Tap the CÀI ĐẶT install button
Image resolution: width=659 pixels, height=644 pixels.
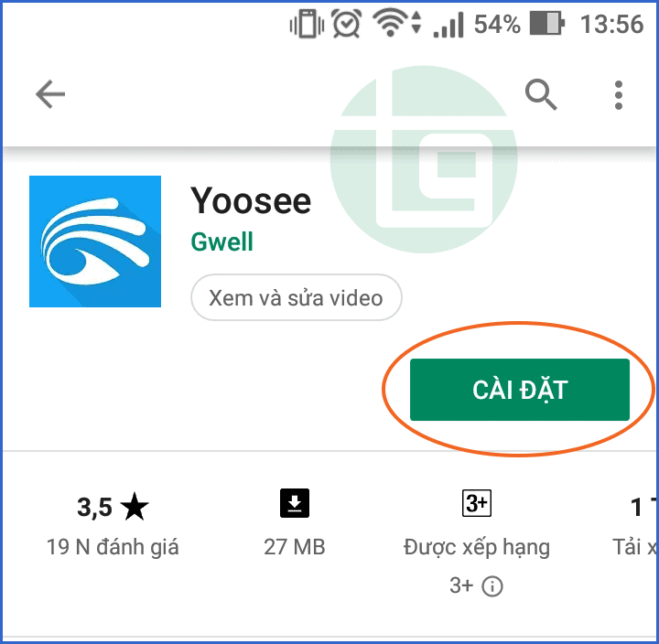pos(520,390)
